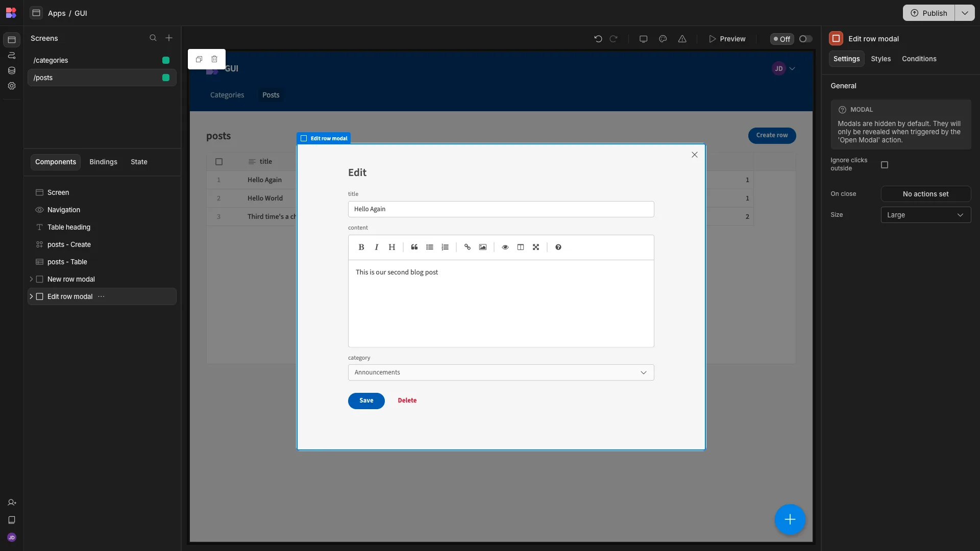Expand the New row modal tree item

pos(31,279)
